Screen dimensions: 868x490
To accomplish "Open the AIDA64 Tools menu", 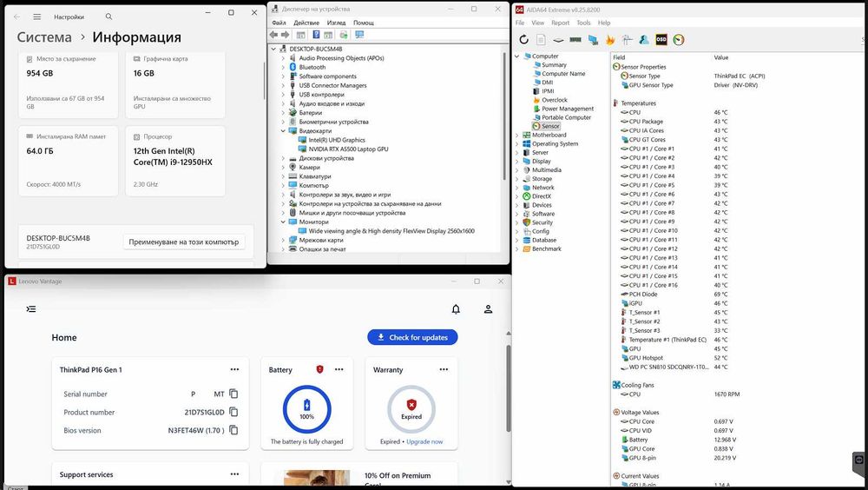I will pyautogui.click(x=583, y=23).
